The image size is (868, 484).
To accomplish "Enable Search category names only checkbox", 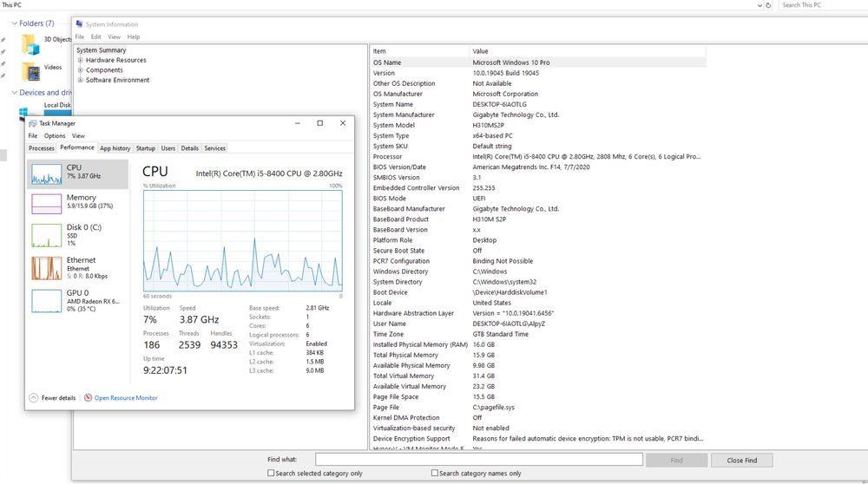I will click(x=435, y=473).
